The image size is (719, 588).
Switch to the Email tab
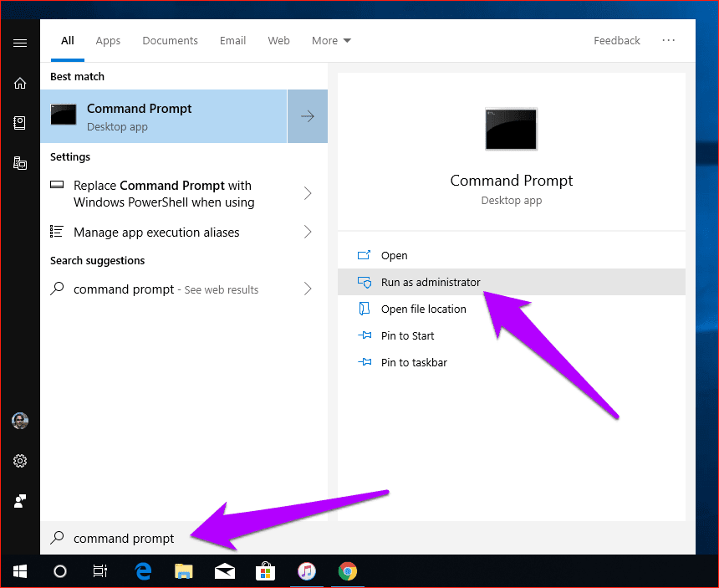tap(232, 40)
